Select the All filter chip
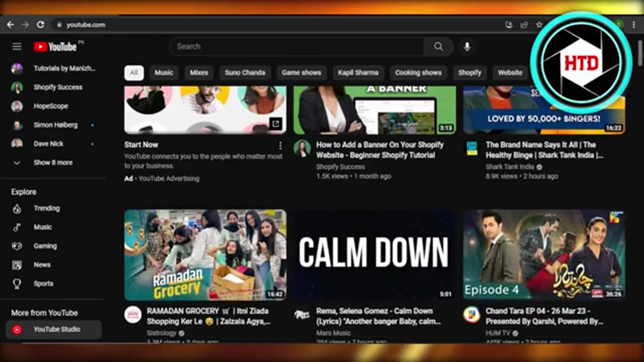The width and height of the screenshot is (644, 362). [x=134, y=73]
